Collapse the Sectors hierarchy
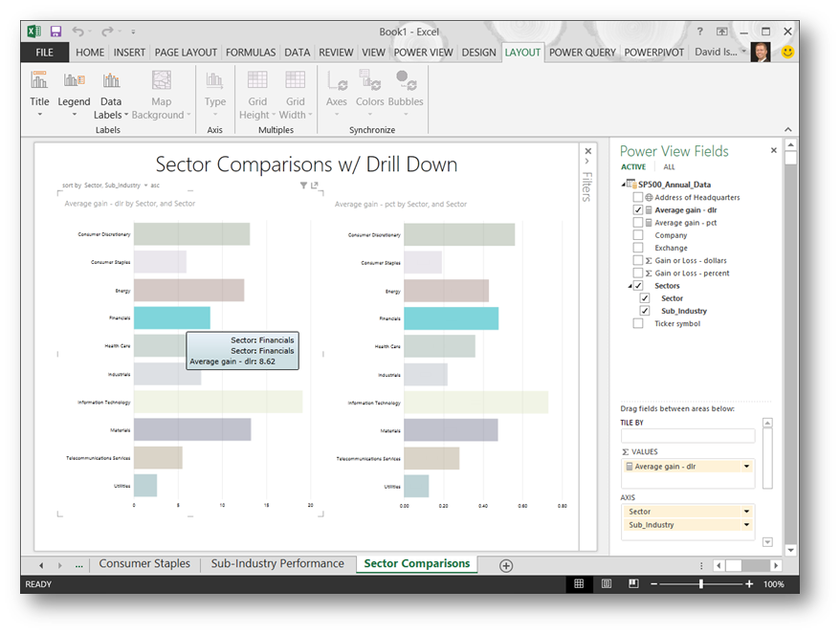Screen dimensions: 840x634 pos(630,287)
